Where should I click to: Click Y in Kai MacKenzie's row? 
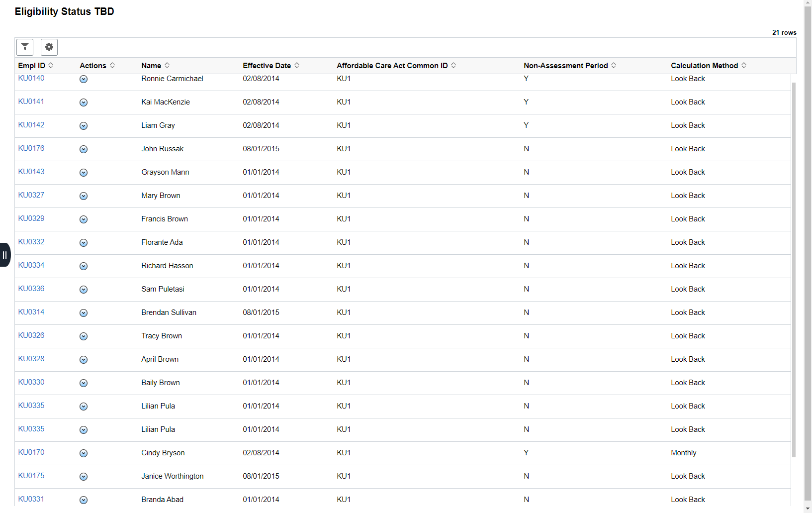(526, 102)
